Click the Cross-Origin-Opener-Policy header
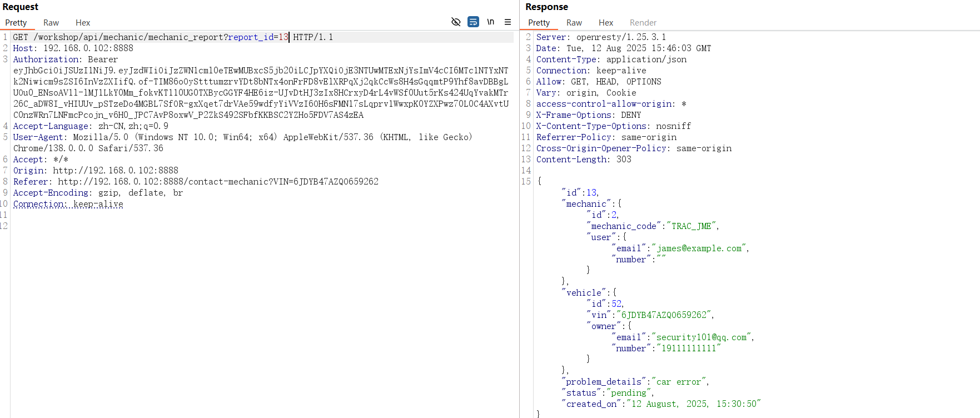980x418 pixels. coord(634,148)
